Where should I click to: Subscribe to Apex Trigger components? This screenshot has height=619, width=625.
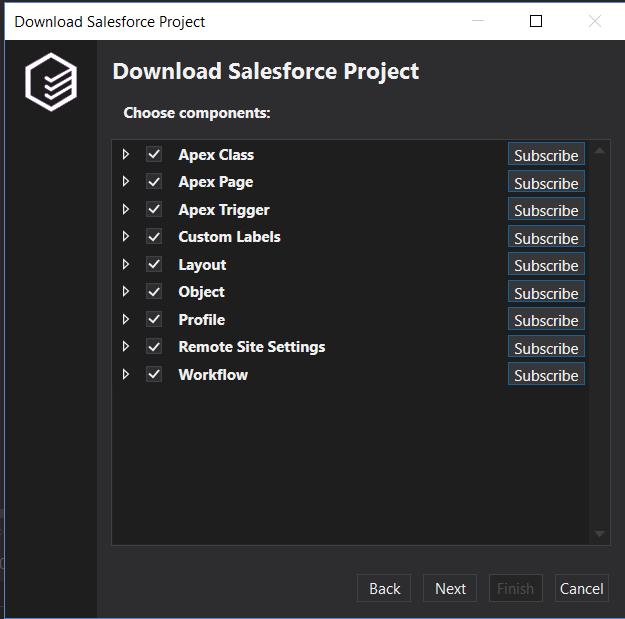pos(546,211)
